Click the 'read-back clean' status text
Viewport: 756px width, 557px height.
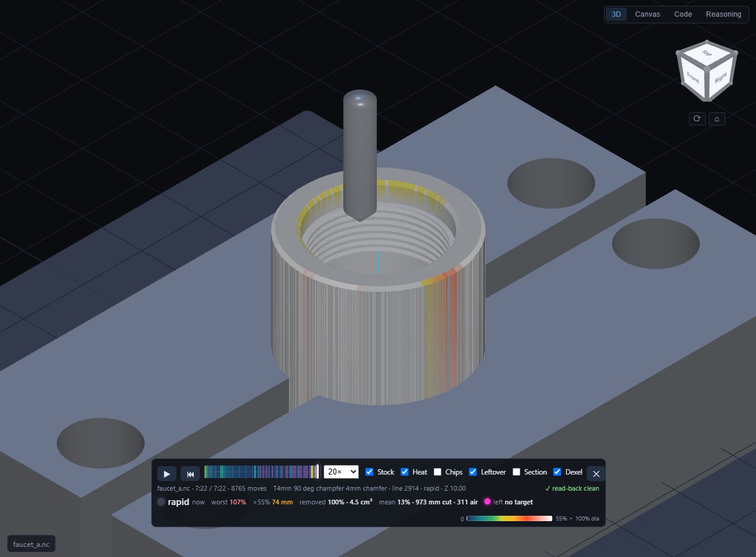point(572,488)
